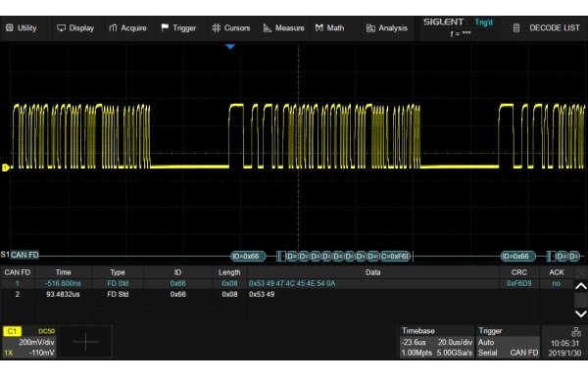Click the time value -516.600ns
Image resolution: width=588 pixels, height=382 pixels.
coord(63,283)
